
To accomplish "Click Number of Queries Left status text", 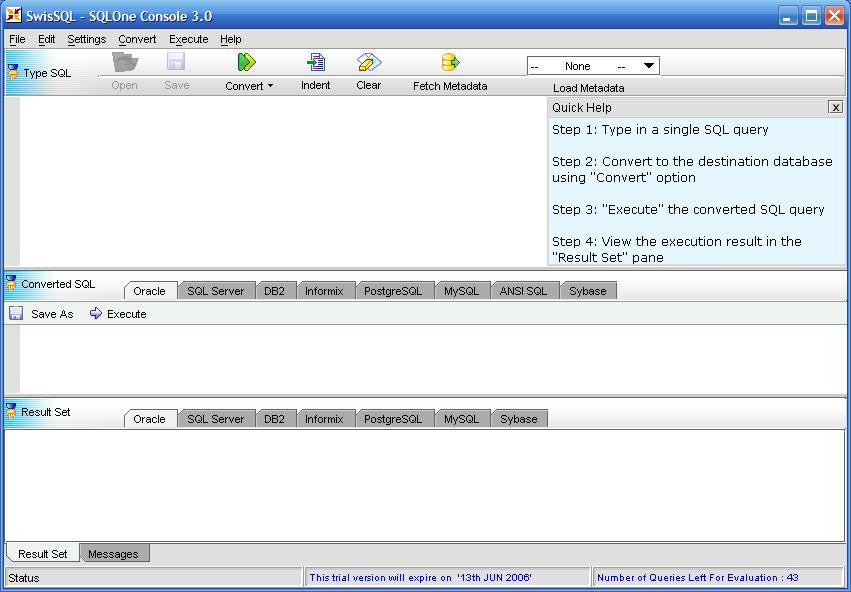I will pos(698,577).
